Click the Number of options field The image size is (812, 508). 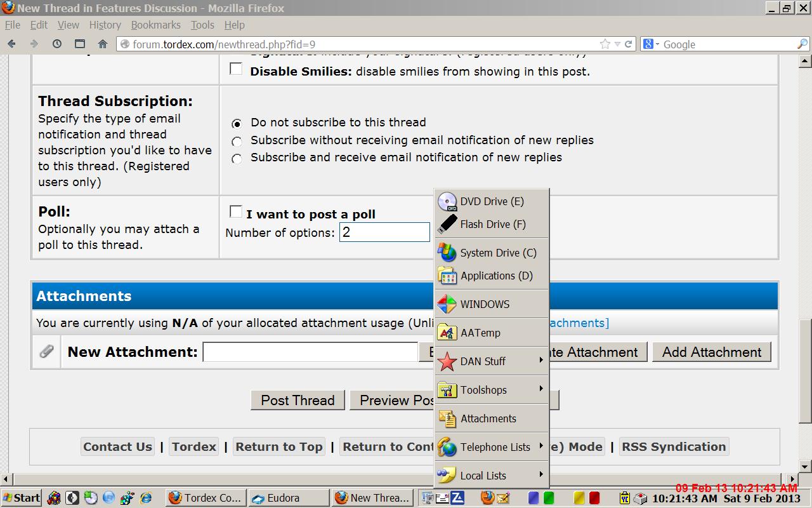click(384, 232)
